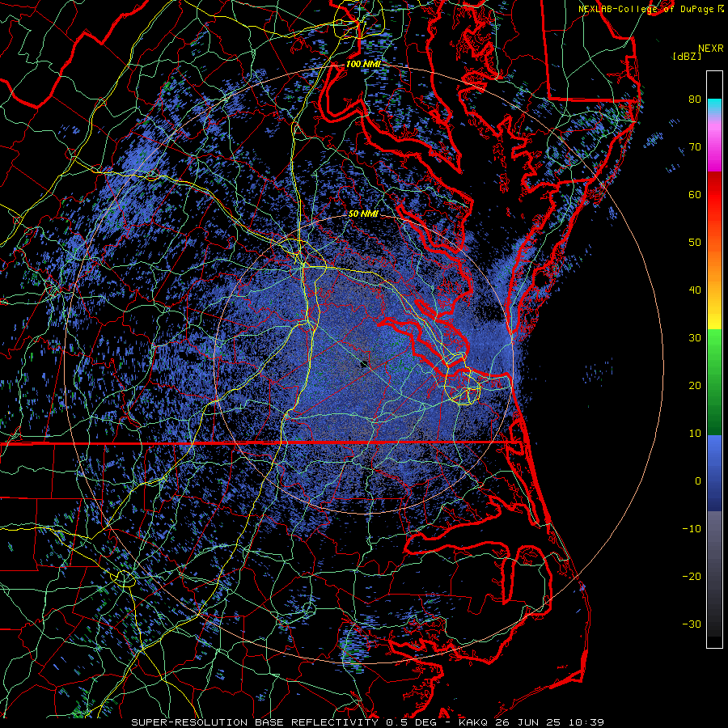Click the orange-yellow segment of the color bar
Viewport: 728px width, 728px height.
(714, 290)
